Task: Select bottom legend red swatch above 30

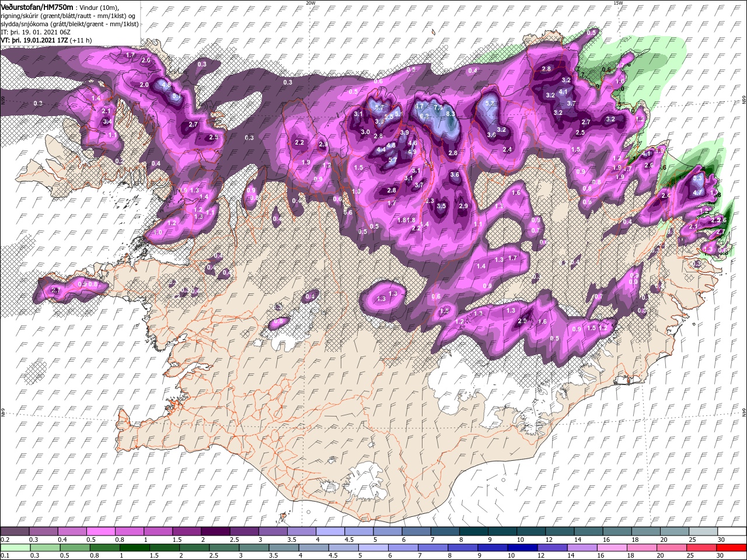Action: pyautogui.click(x=732, y=547)
